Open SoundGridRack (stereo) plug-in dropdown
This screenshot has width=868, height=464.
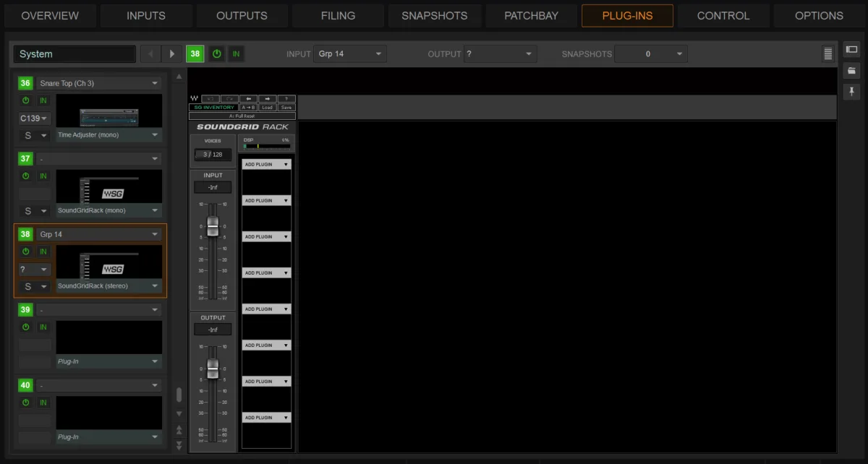(x=109, y=286)
